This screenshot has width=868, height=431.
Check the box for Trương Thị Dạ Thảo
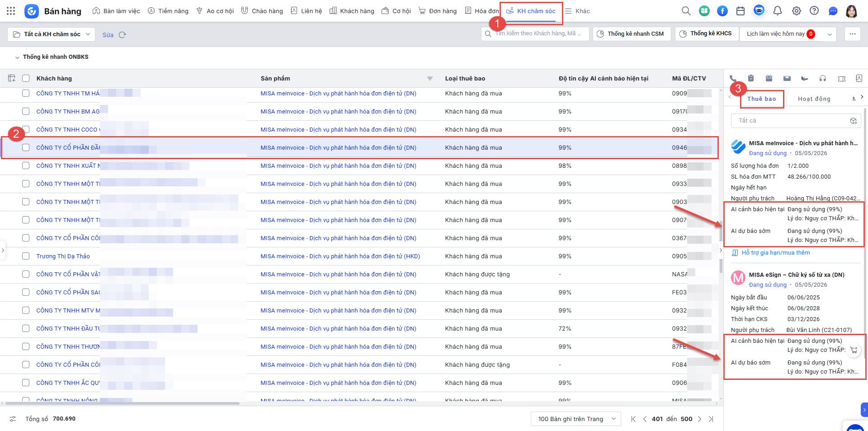coord(26,256)
